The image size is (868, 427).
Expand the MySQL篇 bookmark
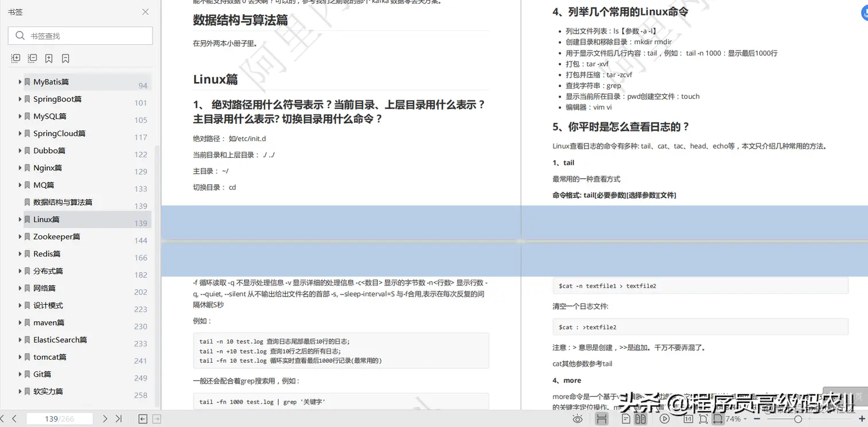(x=20, y=117)
